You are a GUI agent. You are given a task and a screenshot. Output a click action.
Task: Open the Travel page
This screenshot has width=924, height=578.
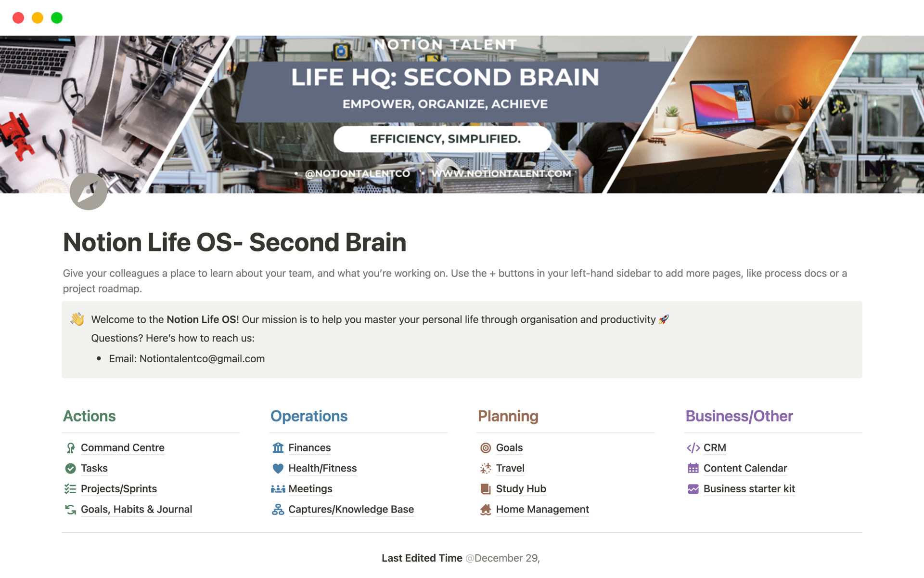pyautogui.click(x=510, y=468)
